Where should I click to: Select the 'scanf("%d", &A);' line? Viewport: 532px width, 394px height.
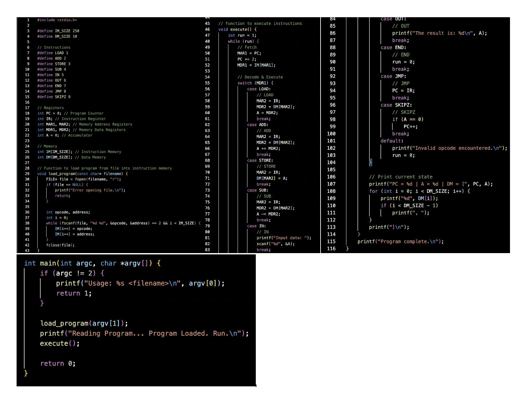click(x=276, y=244)
